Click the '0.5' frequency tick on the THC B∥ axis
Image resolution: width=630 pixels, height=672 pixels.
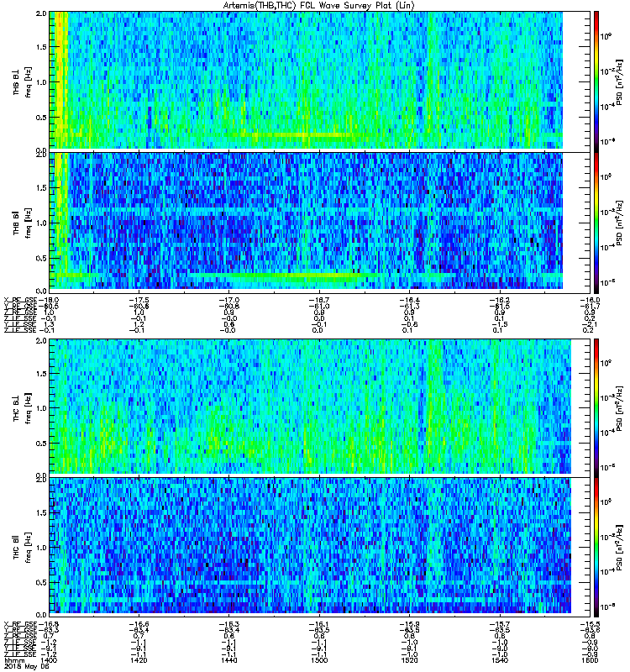point(41,582)
